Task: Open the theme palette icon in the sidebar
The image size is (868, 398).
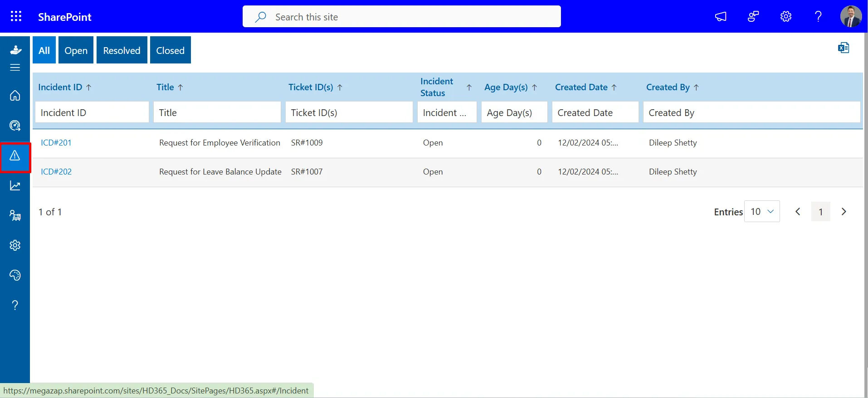Action: (15, 275)
